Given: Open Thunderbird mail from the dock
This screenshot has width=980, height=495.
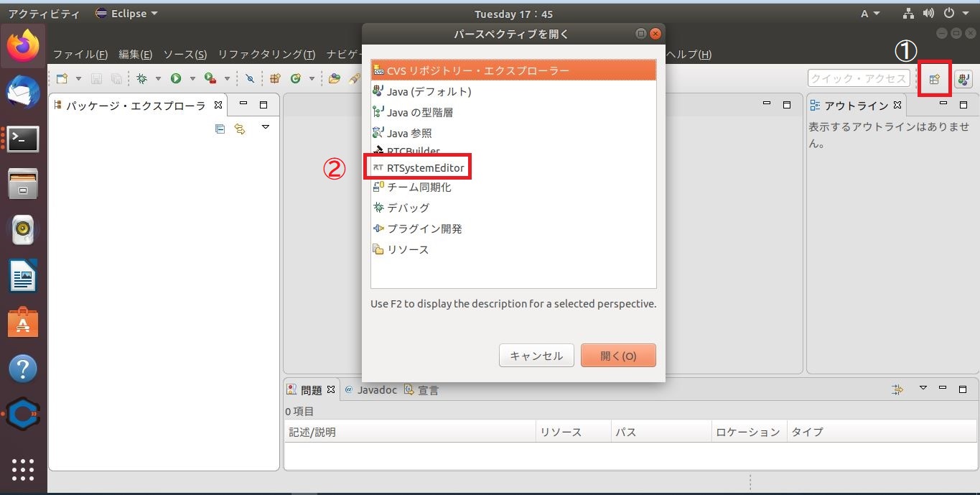Looking at the screenshot, I should [23, 92].
